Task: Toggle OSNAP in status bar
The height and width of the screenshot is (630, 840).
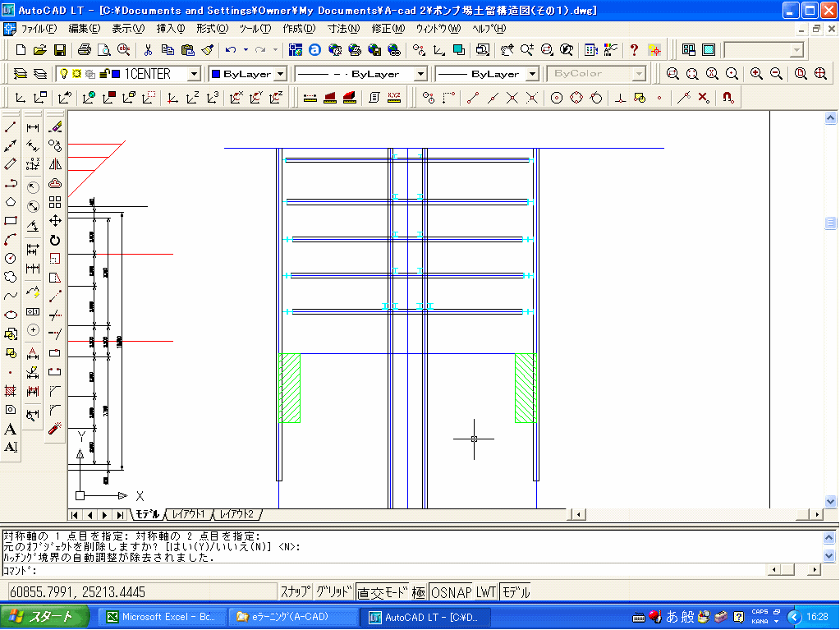Action: [451, 592]
